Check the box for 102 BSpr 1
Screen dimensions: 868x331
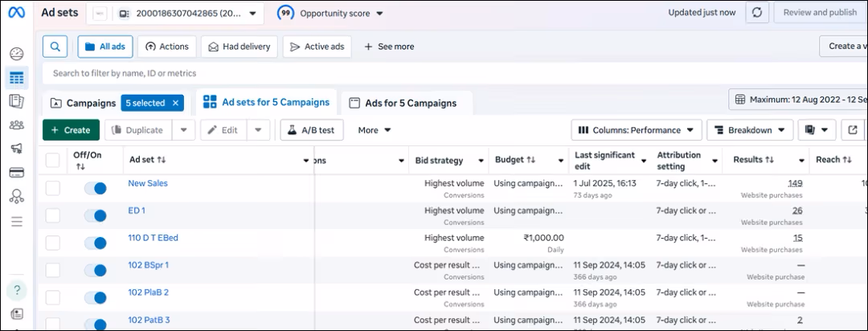pos(52,270)
